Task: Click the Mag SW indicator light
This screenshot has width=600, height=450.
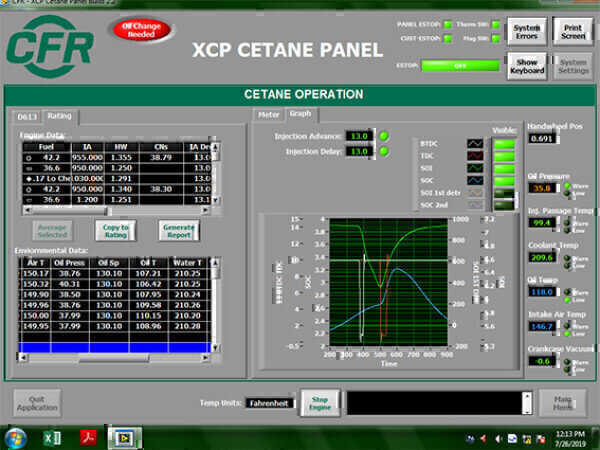Action: click(x=496, y=38)
